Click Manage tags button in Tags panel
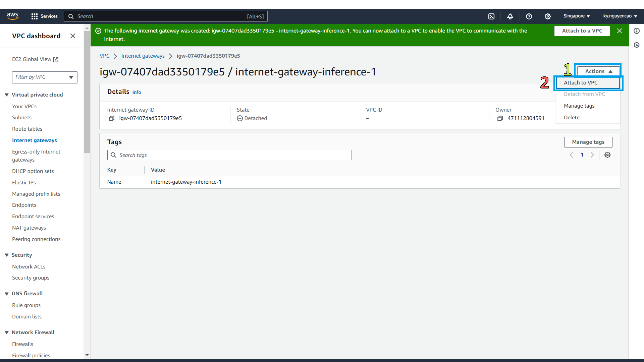 [x=588, y=142]
